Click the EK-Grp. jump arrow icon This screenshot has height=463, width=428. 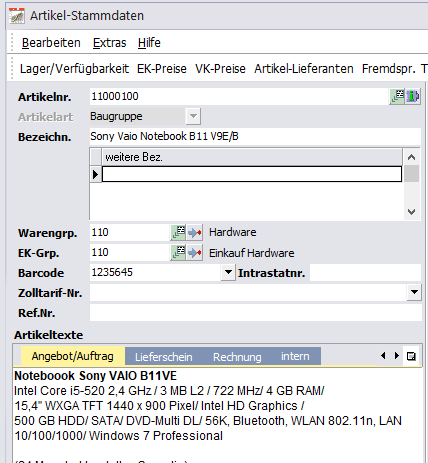[194, 253]
